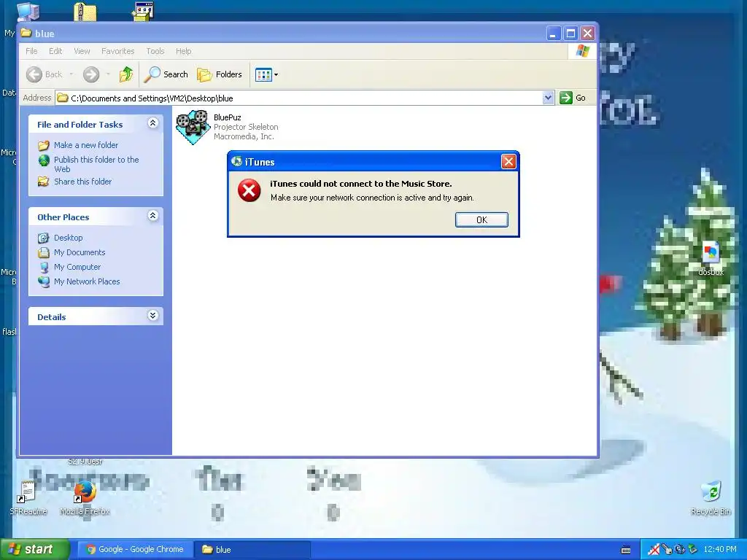The image size is (747, 560).
Task: Click the key-shaped tray icon
Action: point(667,550)
